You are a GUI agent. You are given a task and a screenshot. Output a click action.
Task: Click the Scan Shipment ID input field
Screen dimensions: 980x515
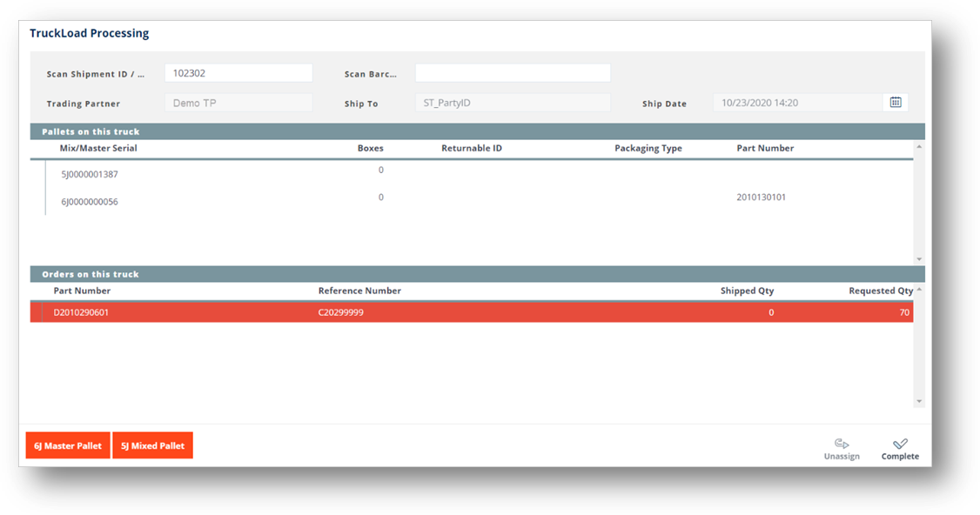(238, 73)
